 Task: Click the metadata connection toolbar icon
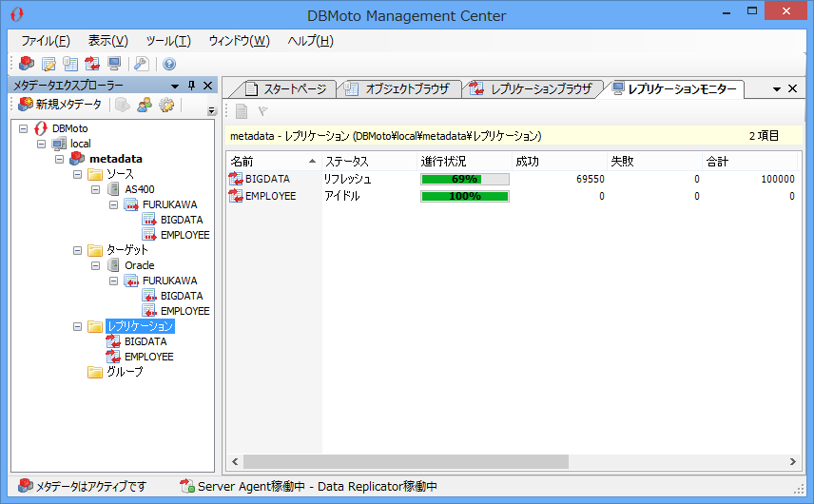coord(26,64)
